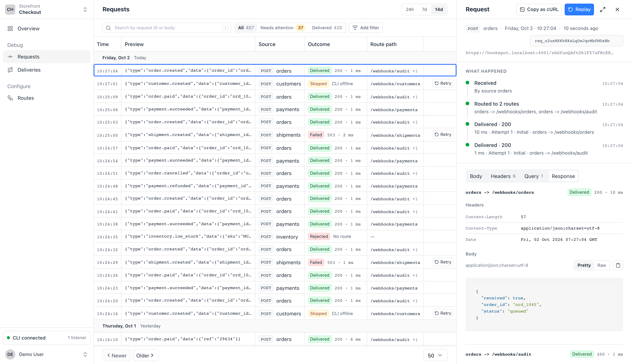Click the Content-Type header value

[560, 228]
